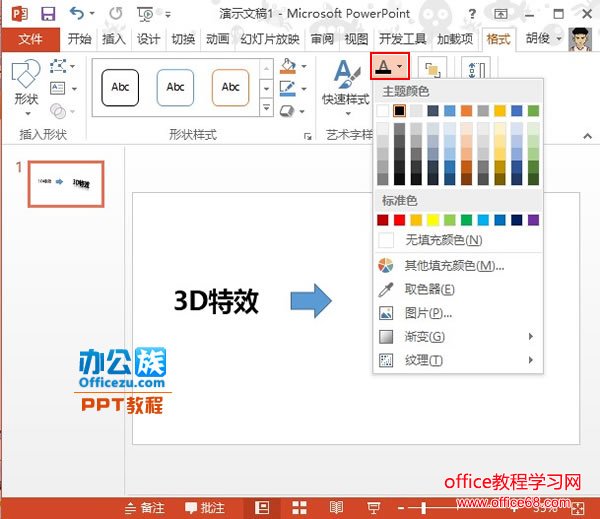This screenshot has width=600, height=519.
Task: Open Comments from status bar
Action: [x=204, y=508]
